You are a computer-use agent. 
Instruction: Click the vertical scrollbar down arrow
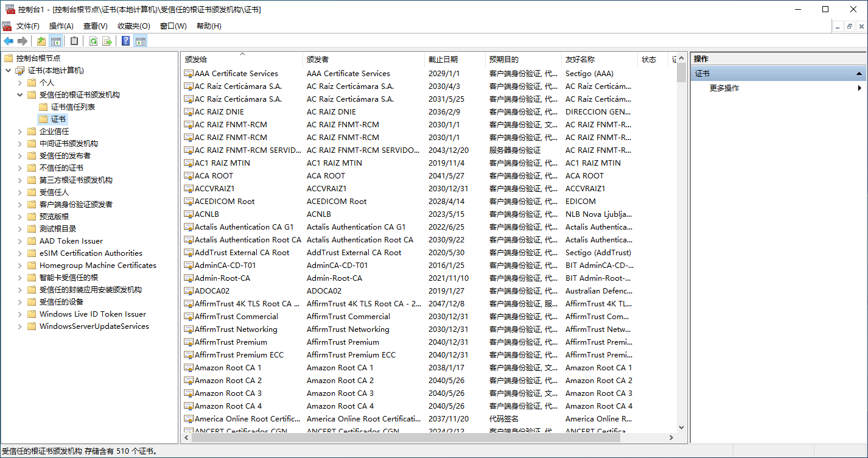click(681, 428)
